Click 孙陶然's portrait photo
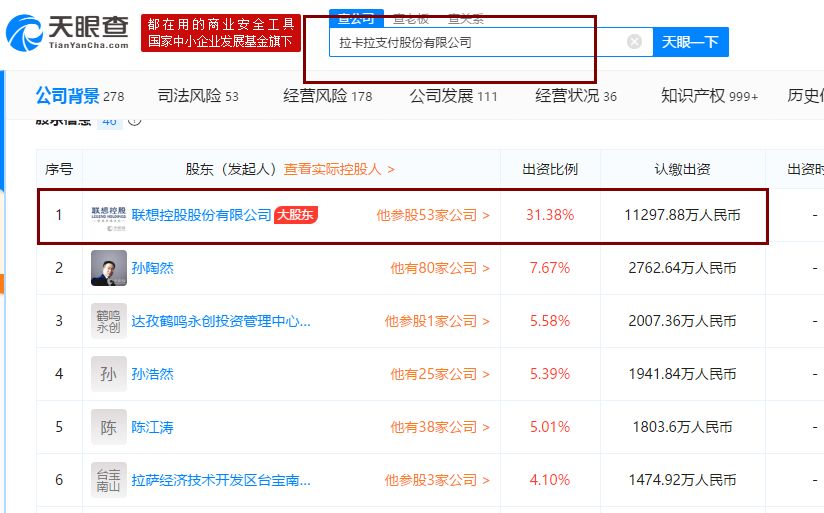Screen dimensions: 824x513 pos(109,268)
